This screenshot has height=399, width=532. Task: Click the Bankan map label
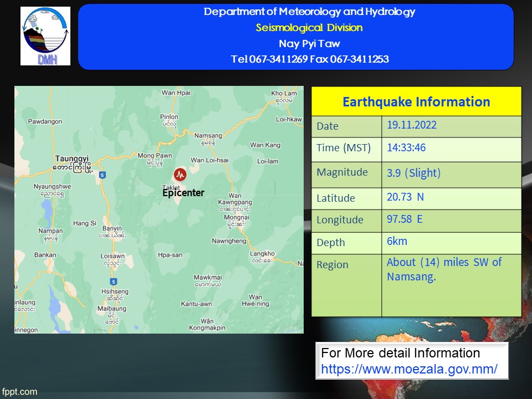(45, 255)
